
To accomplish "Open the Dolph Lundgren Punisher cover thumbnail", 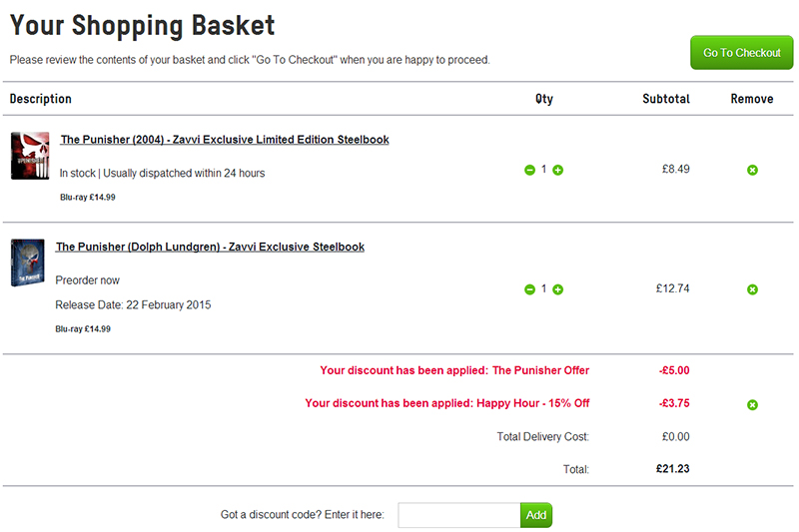I will tap(28, 263).
